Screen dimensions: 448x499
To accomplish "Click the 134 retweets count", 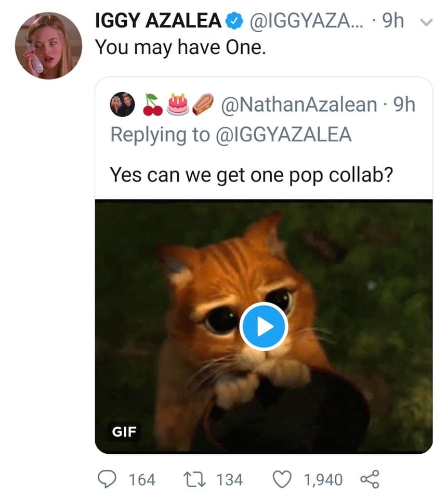I will click(229, 479).
